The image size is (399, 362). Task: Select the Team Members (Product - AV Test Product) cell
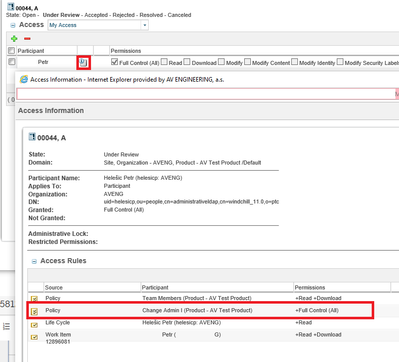(197, 298)
